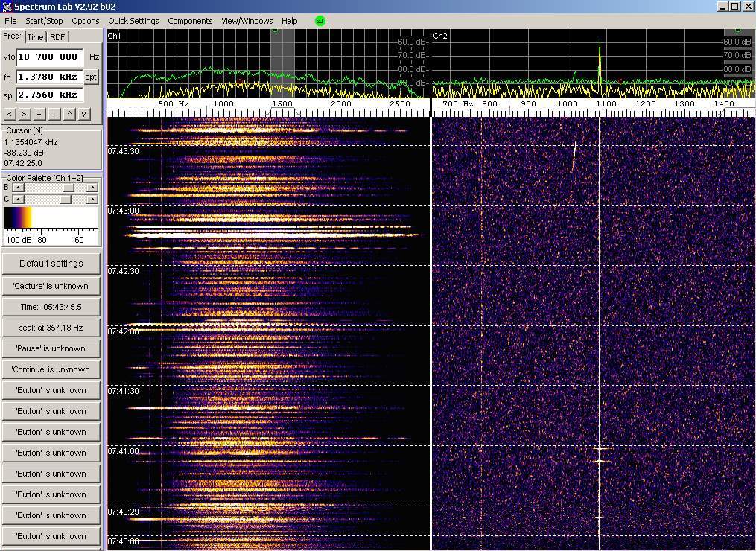Screen dimensions: 756x551
Task: Click the 'peak at 357.18 Hz' button
Action: point(51,328)
